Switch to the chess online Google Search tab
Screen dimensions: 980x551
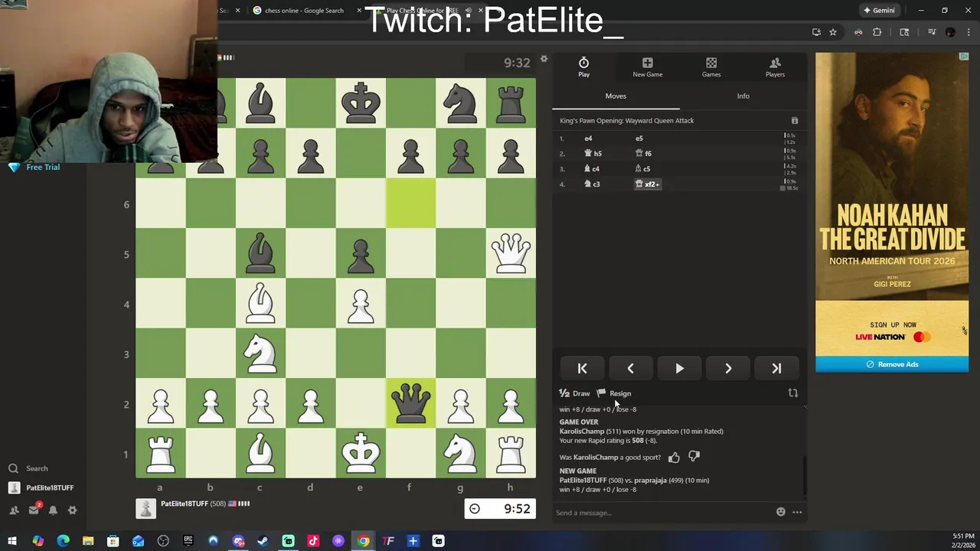304,11
